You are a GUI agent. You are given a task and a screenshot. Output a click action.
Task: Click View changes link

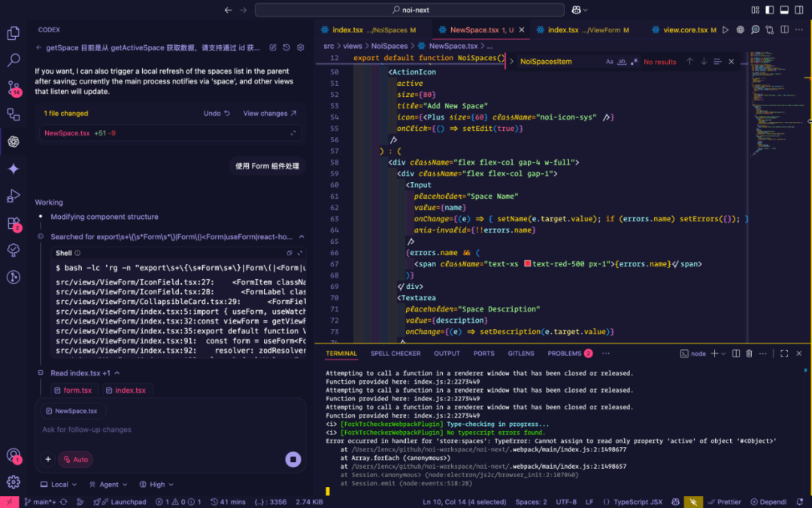270,114
